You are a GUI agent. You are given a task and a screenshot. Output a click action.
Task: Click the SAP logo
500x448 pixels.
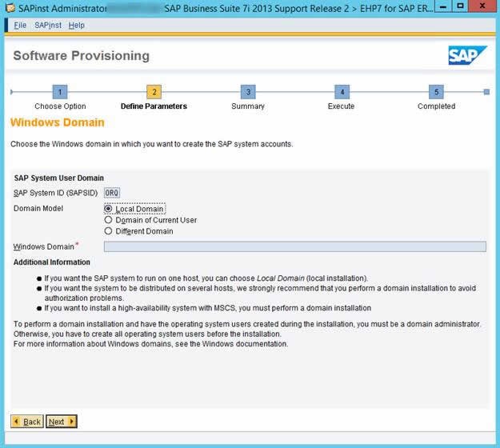[467, 55]
